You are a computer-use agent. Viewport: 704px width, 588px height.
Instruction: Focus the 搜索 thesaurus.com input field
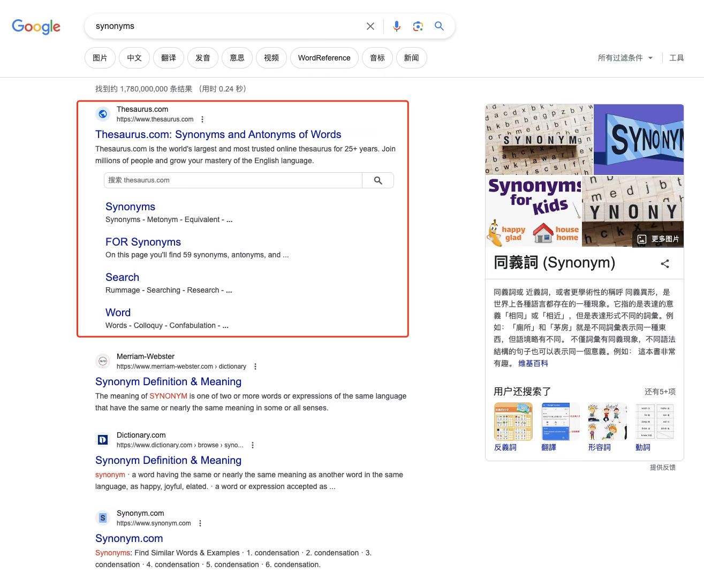233,180
